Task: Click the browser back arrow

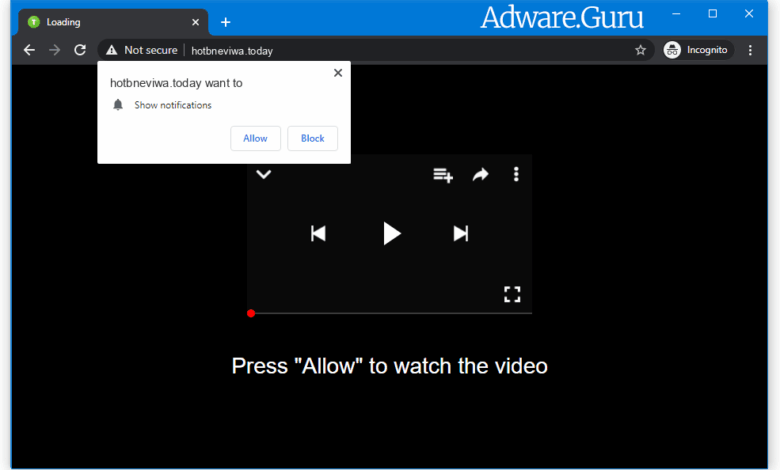Action: click(x=29, y=50)
